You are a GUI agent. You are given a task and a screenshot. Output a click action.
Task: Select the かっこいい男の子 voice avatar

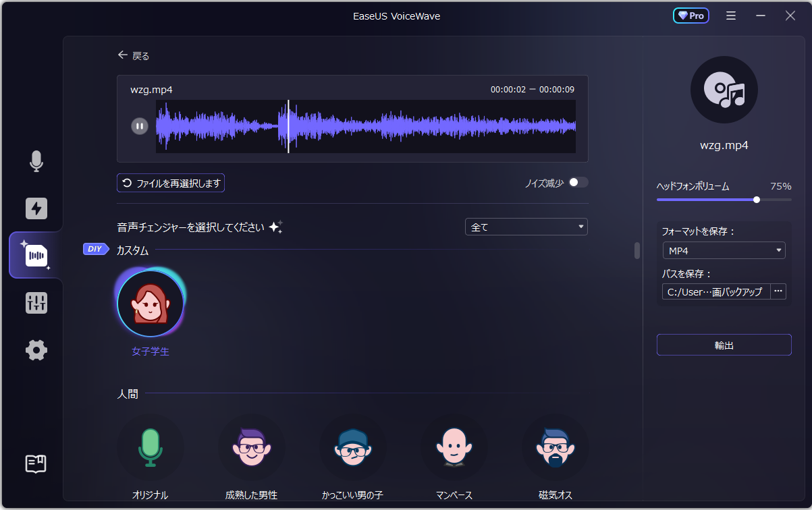(353, 447)
